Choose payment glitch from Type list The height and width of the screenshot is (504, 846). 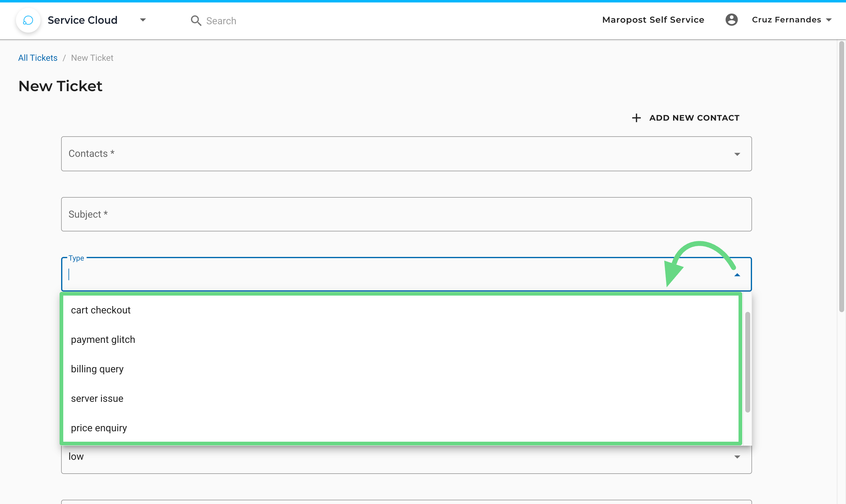point(103,339)
